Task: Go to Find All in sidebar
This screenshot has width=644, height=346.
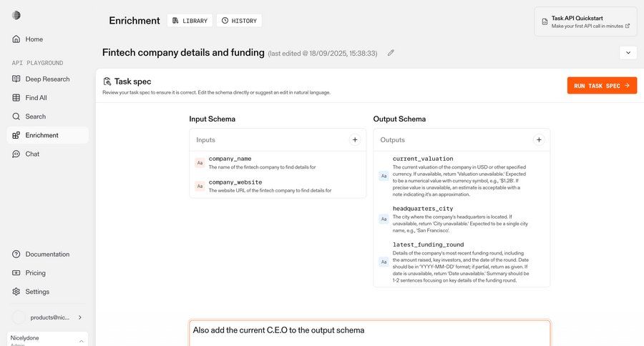Action: tap(36, 97)
